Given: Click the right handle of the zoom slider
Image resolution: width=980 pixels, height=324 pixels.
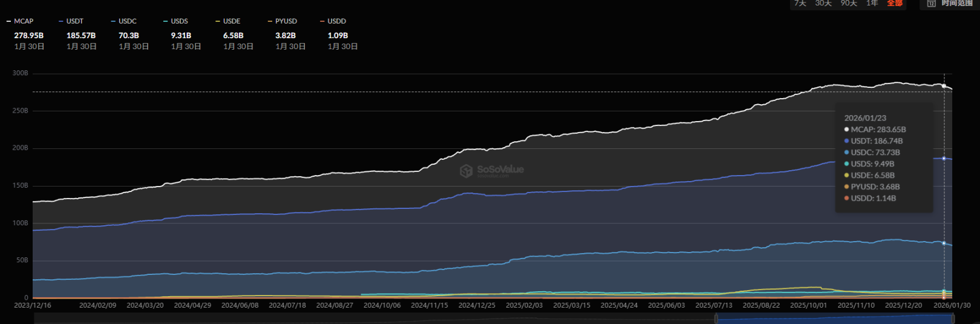Looking at the screenshot, I should [953, 318].
